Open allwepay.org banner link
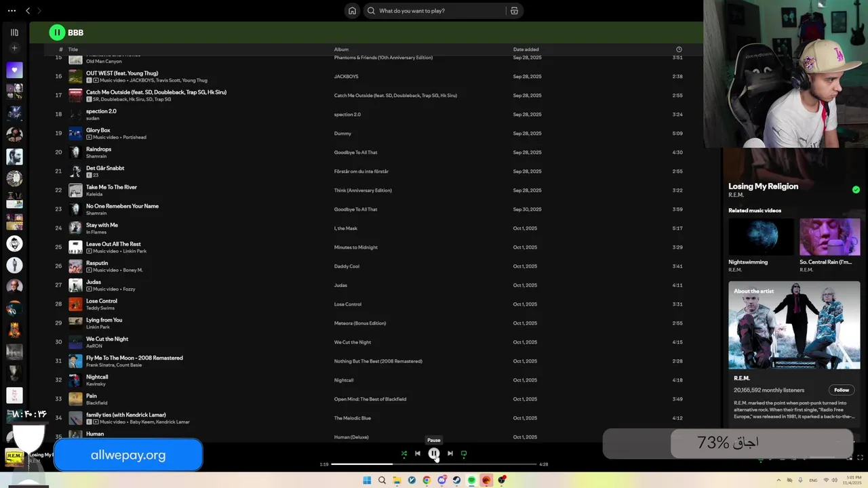This screenshot has height=488, width=868. 128,455
